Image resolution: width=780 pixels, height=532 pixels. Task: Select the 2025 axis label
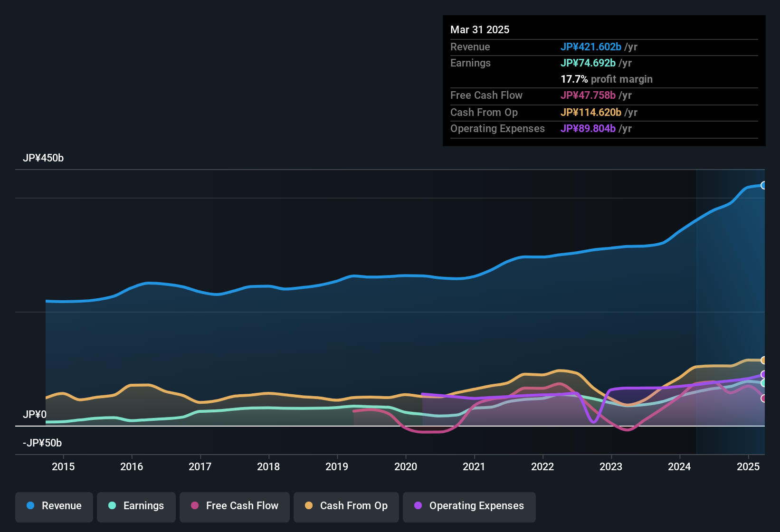tap(749, 467)
